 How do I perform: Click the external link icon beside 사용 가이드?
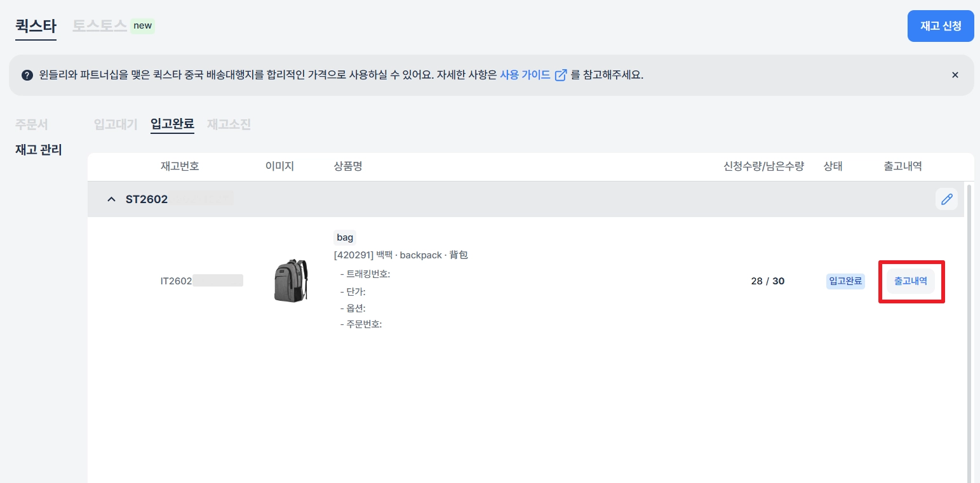[x=561, y=75]
